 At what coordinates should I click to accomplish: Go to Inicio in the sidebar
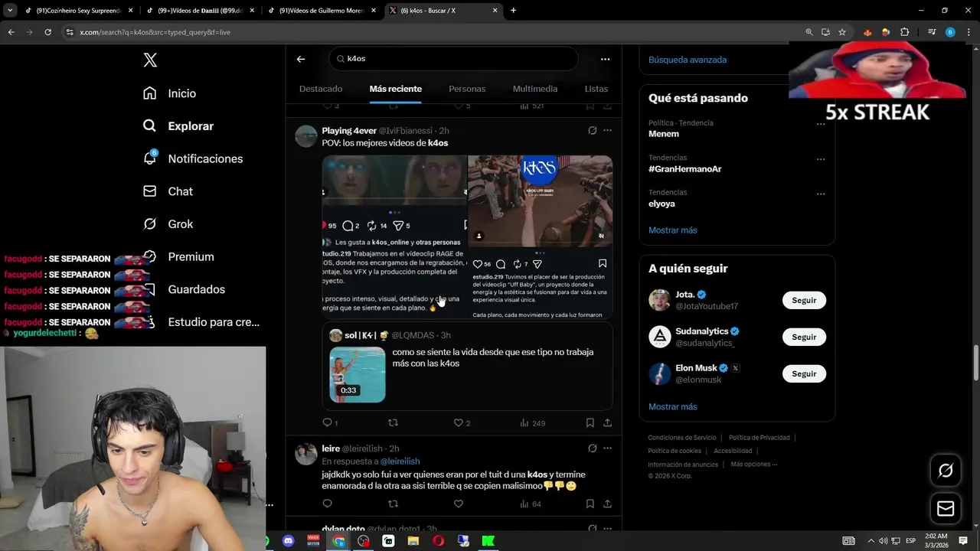[x=170, y=93]
